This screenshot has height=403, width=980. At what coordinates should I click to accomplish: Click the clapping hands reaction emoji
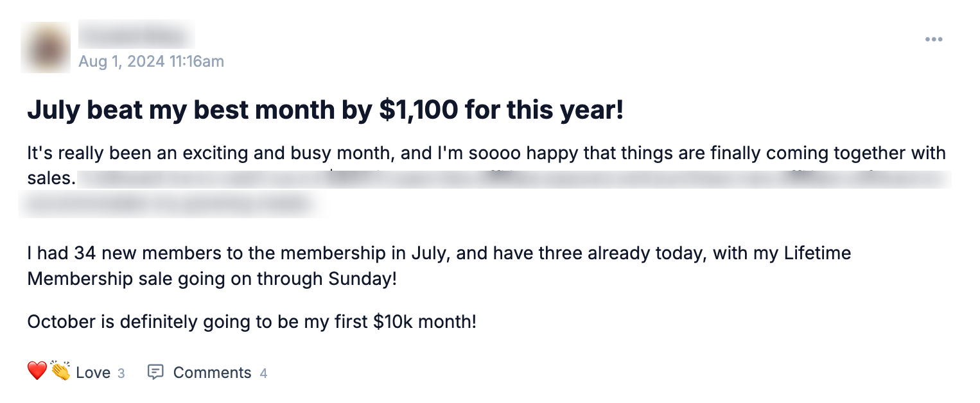pos(60,371)
